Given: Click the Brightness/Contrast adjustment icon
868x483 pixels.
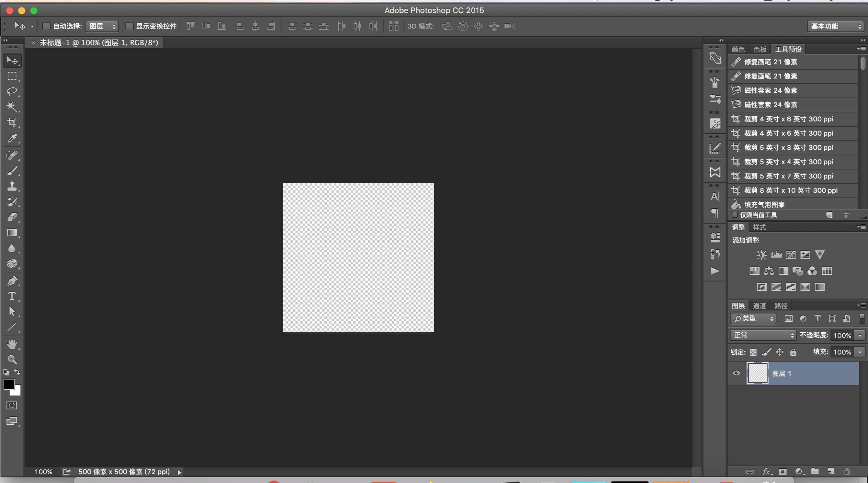Looking at the screenshot, I should coord(761,255).
